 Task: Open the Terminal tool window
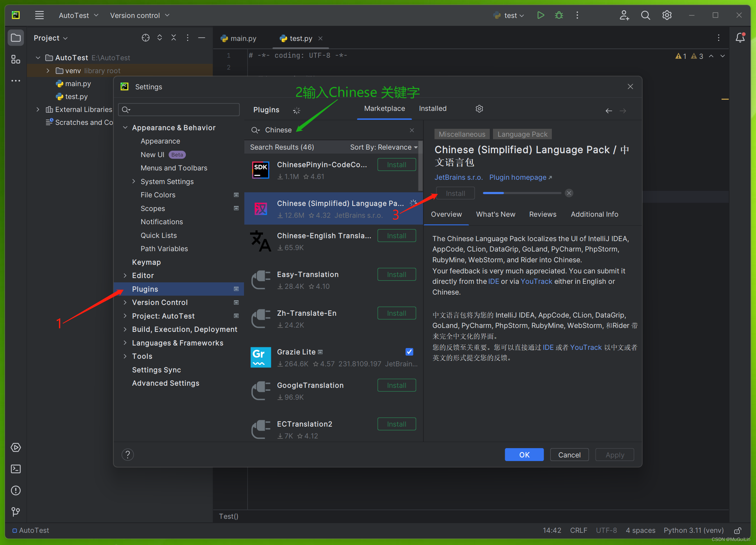pos(16,469)
